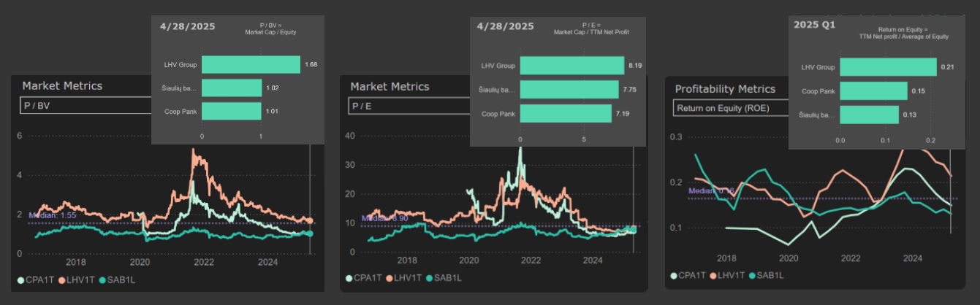The image size is (980, 305).
Task: Select the Profitability Metrics panel title
Action: coord(725,89)
